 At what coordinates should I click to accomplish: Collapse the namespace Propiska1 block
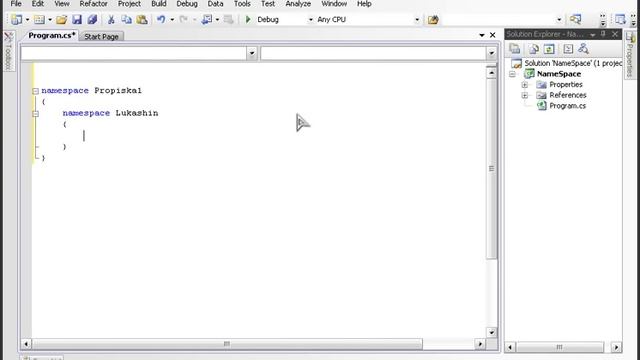36,91
